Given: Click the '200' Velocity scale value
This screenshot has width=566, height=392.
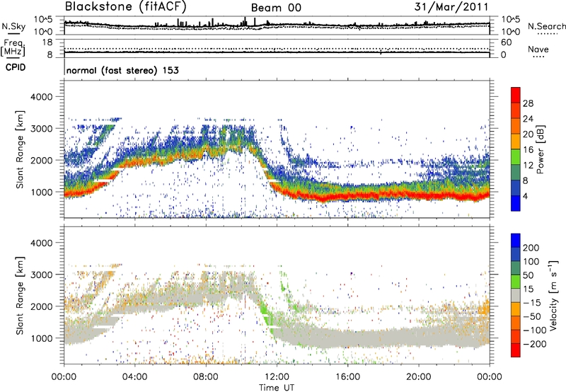Looking at the screenshot, I should 531,248.
